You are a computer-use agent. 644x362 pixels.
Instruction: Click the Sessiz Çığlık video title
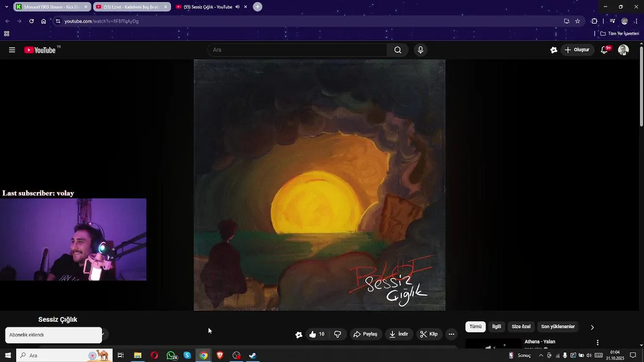pos(58,320)
